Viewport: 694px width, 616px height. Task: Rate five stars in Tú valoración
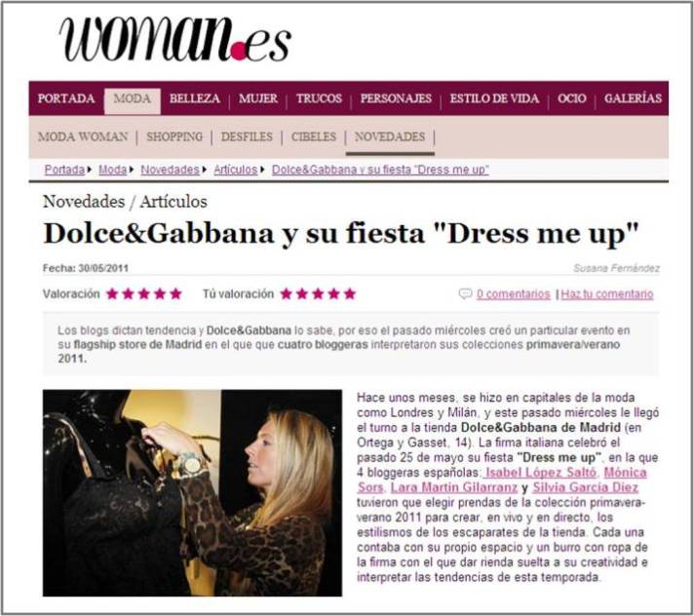click(350, 293)
